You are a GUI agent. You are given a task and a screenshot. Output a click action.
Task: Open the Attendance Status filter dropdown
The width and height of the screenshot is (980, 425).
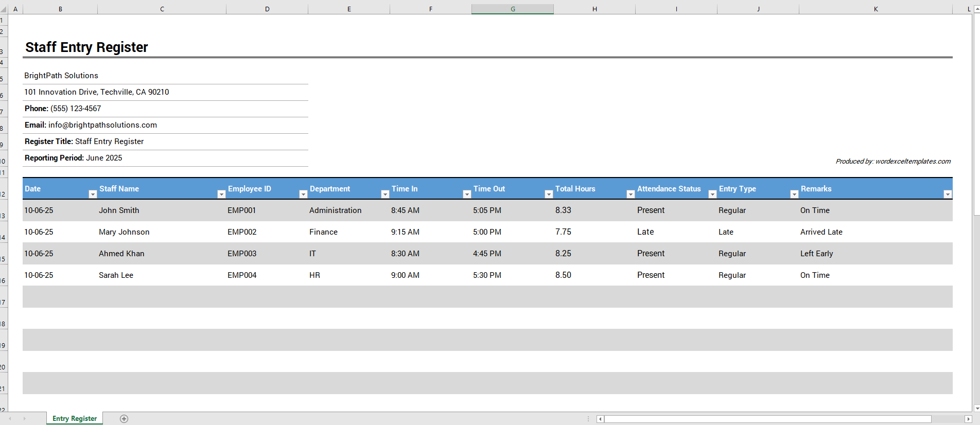pyautogui.click(x=712, y=194)
